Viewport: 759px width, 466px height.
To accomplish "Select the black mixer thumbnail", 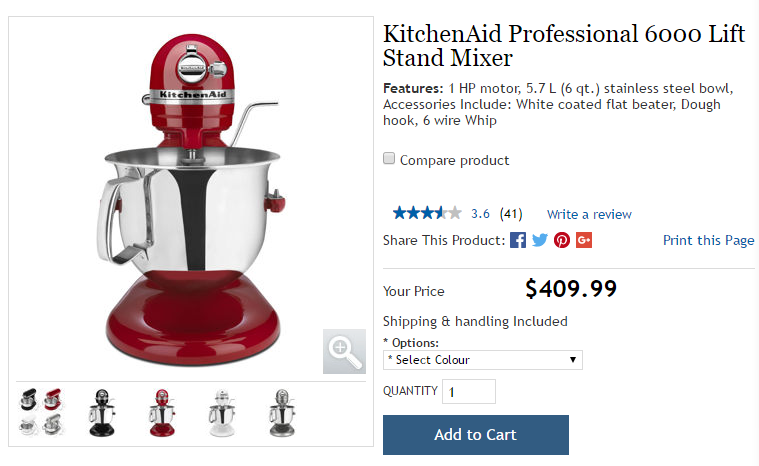I will pyautogui.click(x=102, y=413).
